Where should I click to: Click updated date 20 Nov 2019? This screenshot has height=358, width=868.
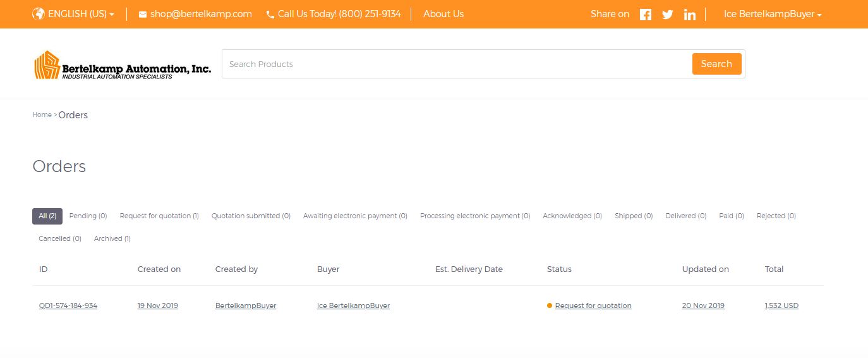pos(703,306)
